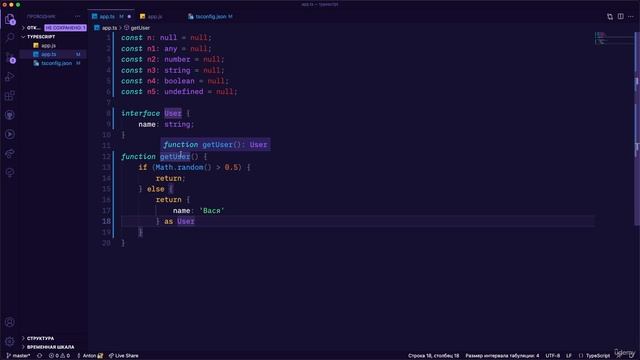Split the editor to the right

(620, 16)
